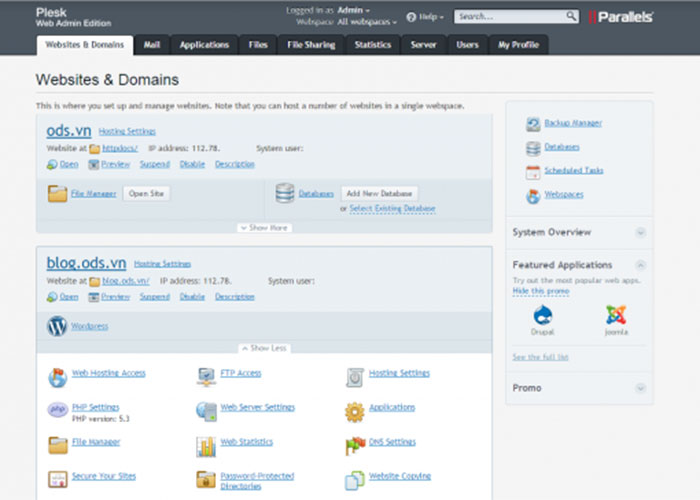This screenshot has height=500, width=700.
Task: Open the FTP Access icon
Action: tap(206, 376)
